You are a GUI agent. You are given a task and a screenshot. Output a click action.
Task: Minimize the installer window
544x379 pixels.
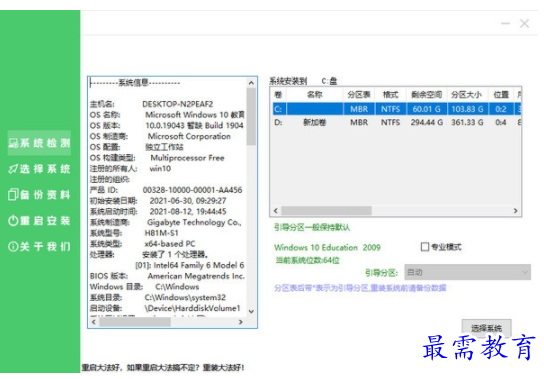point(505,24)
